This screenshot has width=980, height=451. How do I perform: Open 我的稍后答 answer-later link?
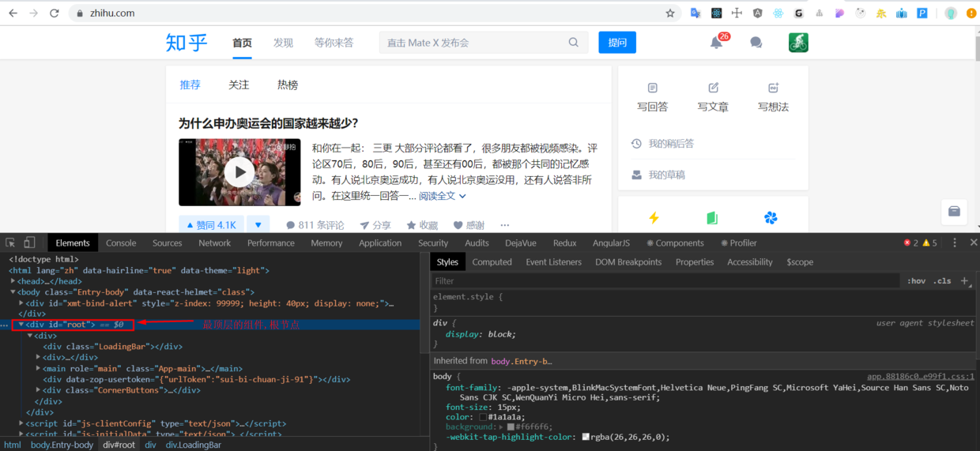point(663,144)
